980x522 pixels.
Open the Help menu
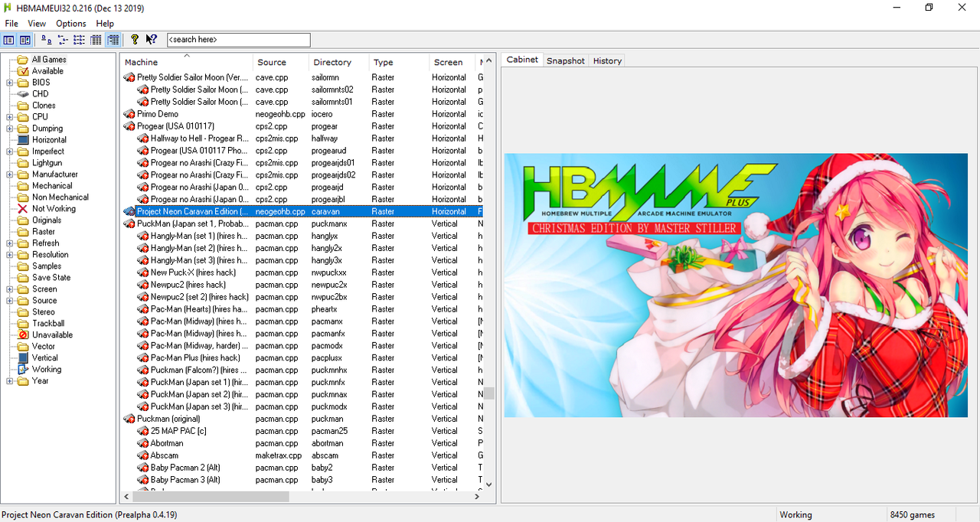105,24
